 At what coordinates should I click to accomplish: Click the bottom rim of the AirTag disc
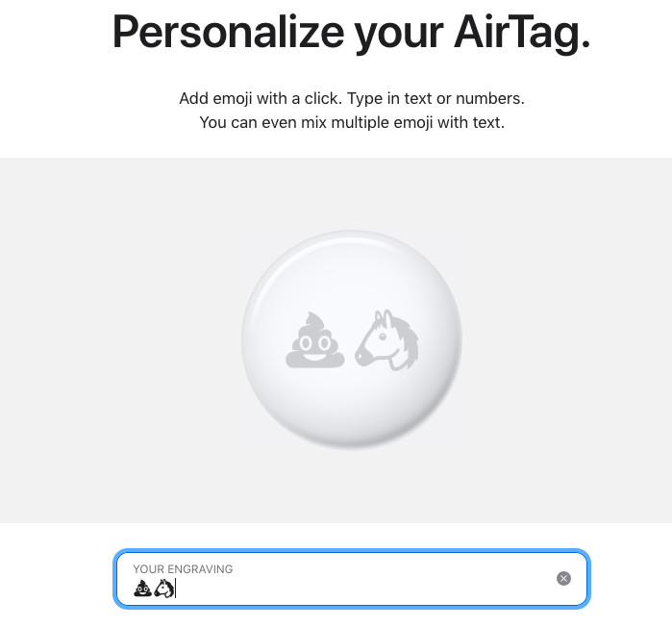(x=352, y=445)
